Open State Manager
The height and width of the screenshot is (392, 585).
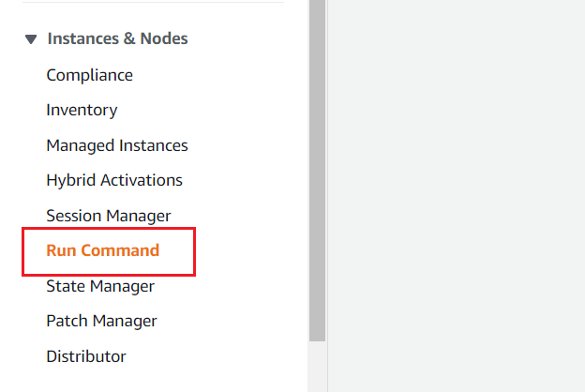point(100,286)
